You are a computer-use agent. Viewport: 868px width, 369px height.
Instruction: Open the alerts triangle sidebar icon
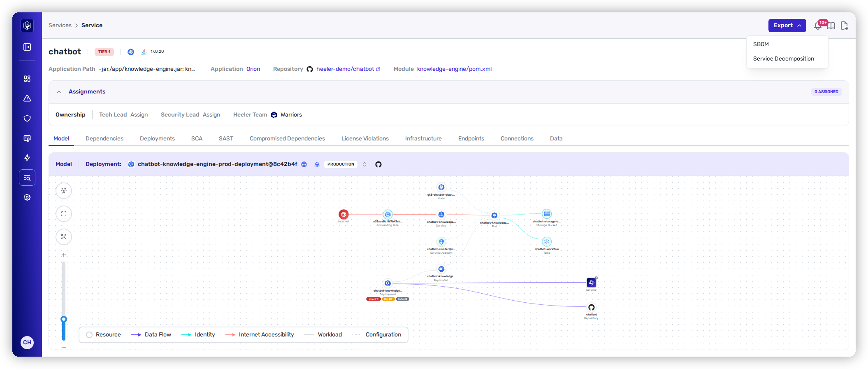(27, 98)
